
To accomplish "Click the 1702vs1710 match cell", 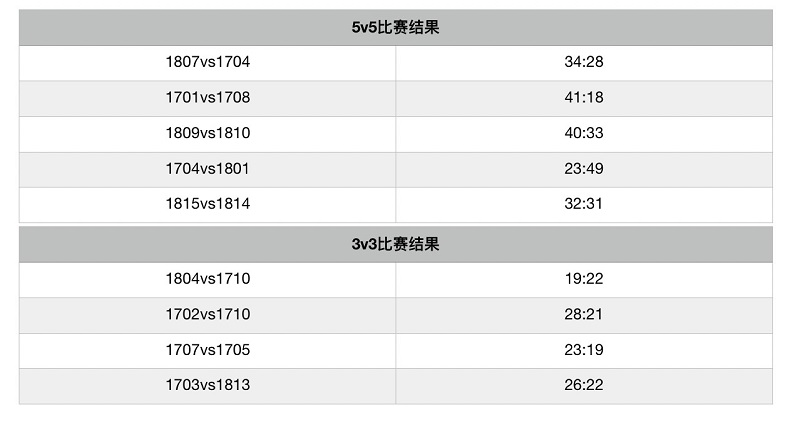I will coord(208,315).
